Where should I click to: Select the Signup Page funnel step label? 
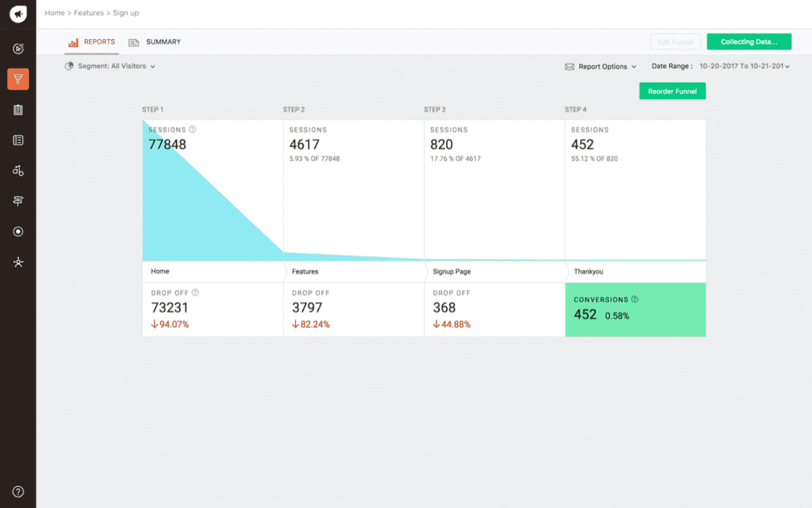[451, 272]
